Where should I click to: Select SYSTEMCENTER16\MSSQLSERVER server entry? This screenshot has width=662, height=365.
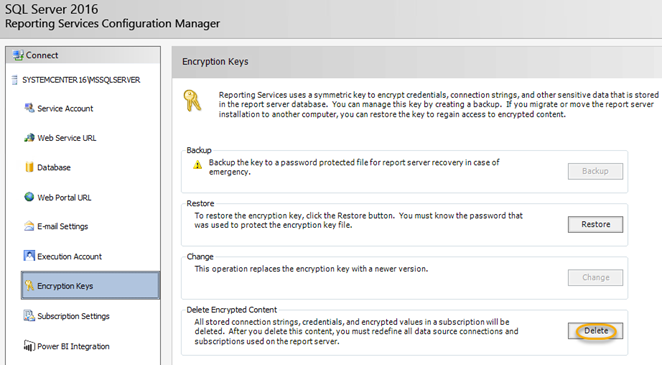point(81,80)
